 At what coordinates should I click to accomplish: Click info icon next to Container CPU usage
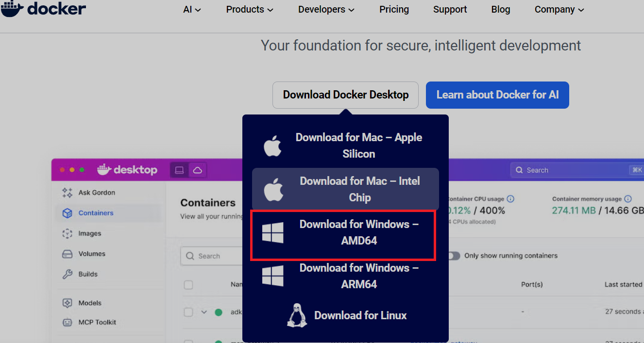click(x=510, y=199)
